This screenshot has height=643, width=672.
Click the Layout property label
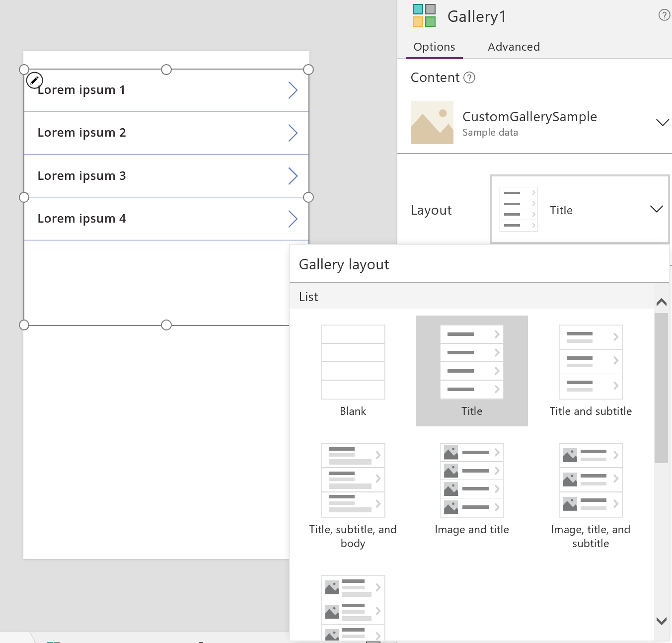pos(431,210)
